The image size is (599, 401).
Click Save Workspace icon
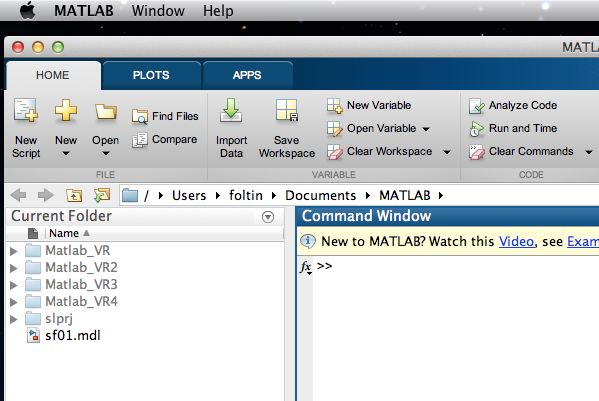[x=287, y=110]
